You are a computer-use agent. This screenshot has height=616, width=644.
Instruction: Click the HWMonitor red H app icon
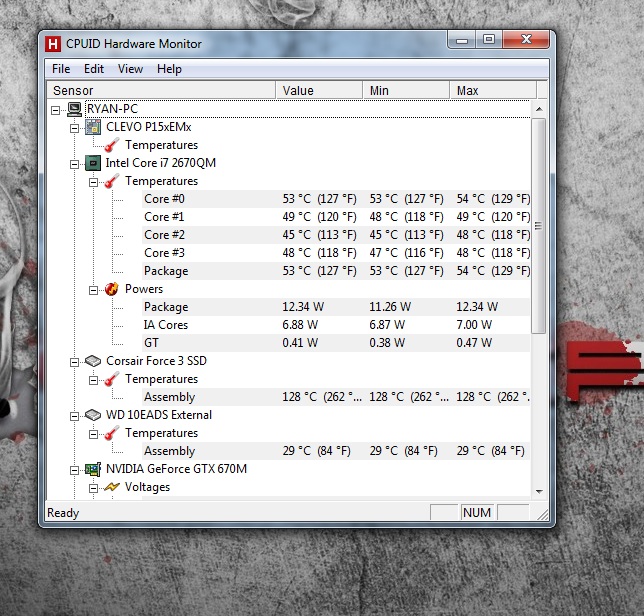pyautogui.click(x=53, y=44)
